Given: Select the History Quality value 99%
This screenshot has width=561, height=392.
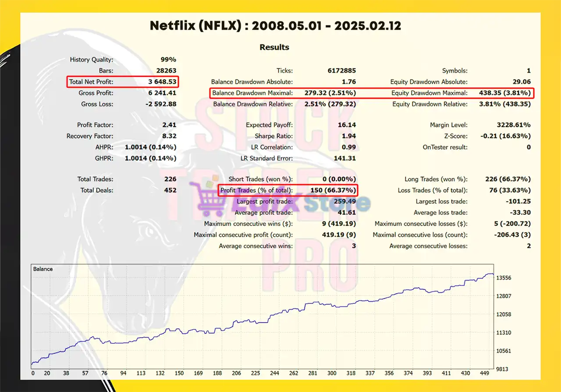Looking at the screenshot, I should click(x=168, y=60).
